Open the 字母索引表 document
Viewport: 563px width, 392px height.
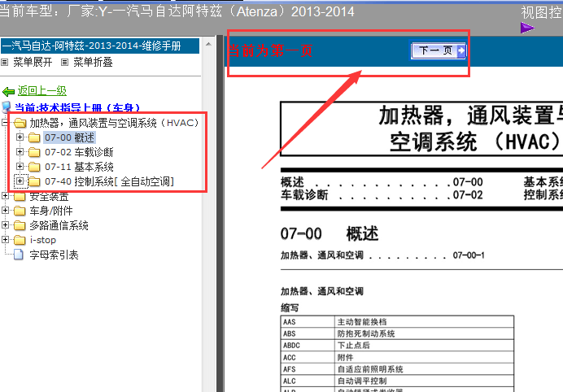[x=54, y=255]
